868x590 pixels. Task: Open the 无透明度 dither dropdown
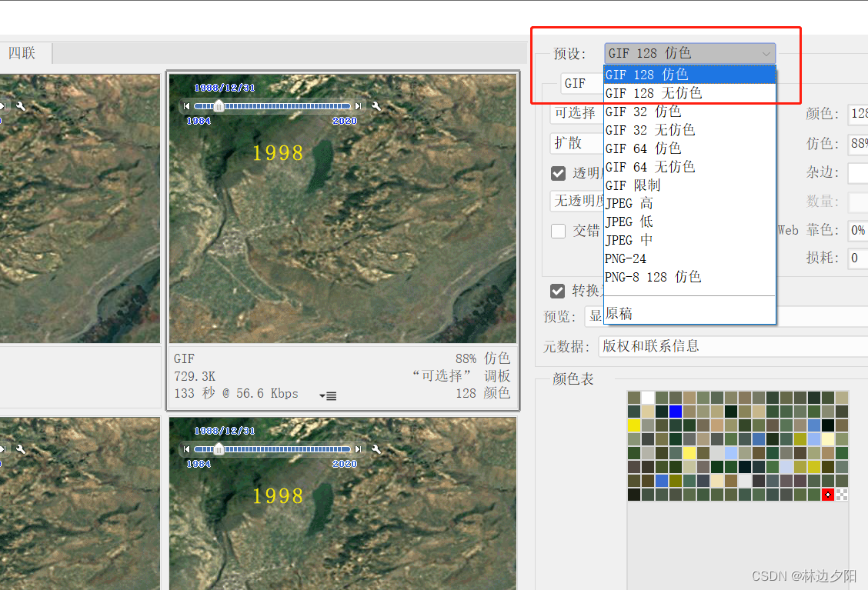[x=577, y=201]
